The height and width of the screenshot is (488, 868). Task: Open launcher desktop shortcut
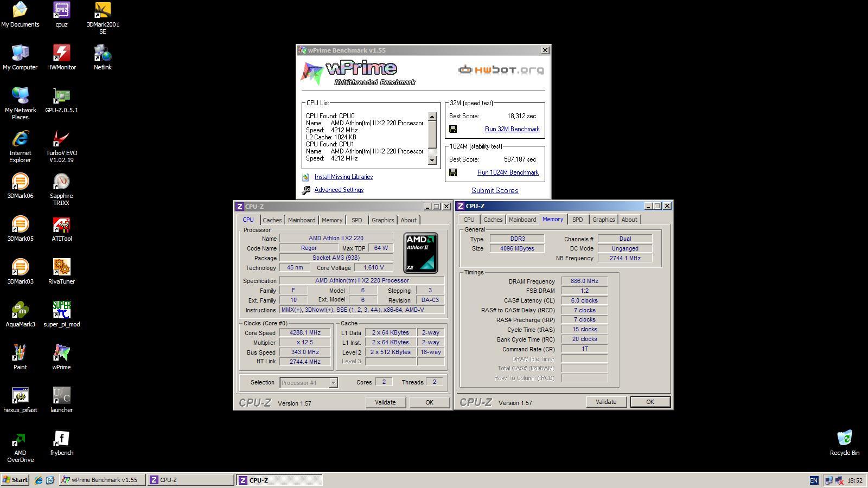[61, 400]
